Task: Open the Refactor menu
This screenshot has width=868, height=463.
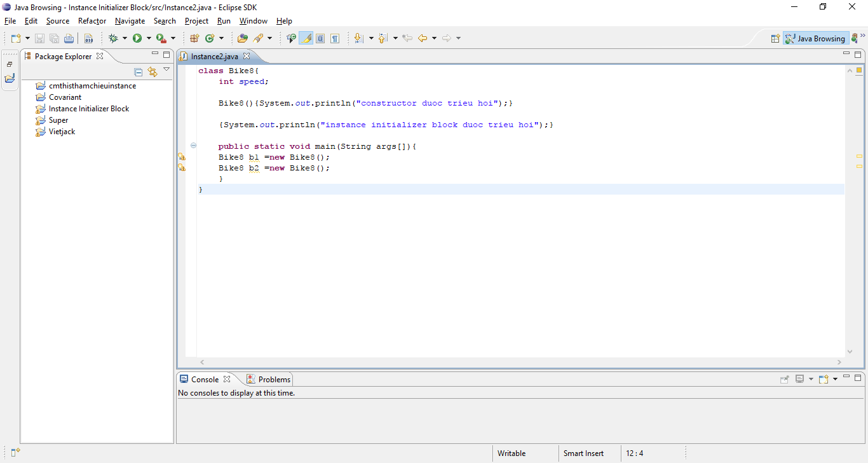Action: click(92, 21)
